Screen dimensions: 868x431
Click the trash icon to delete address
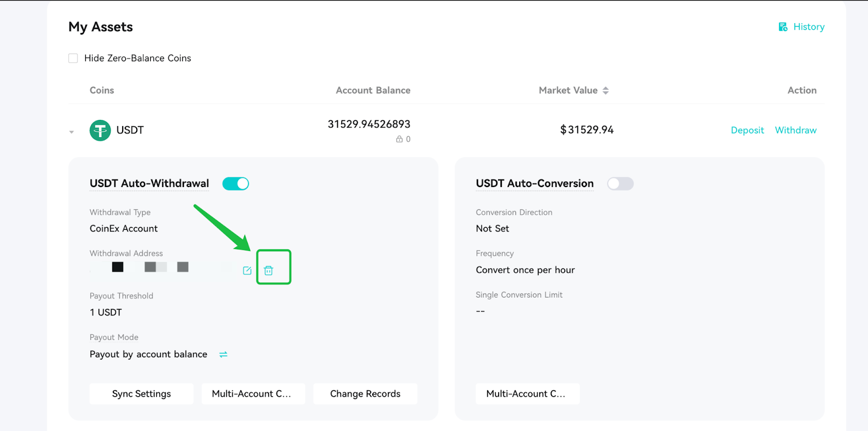[x=269, y=271]
